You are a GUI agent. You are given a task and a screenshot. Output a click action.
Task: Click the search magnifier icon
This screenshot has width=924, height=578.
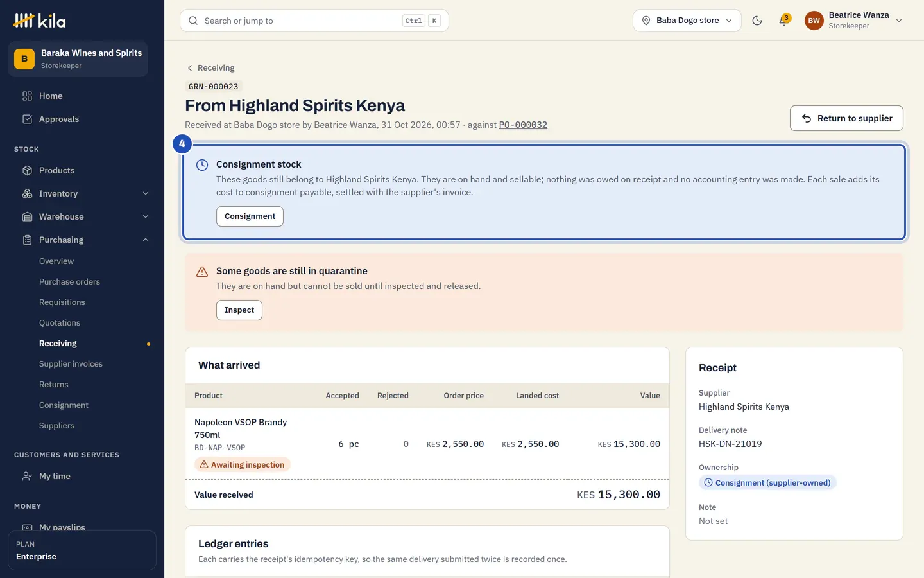coord(193,21)
